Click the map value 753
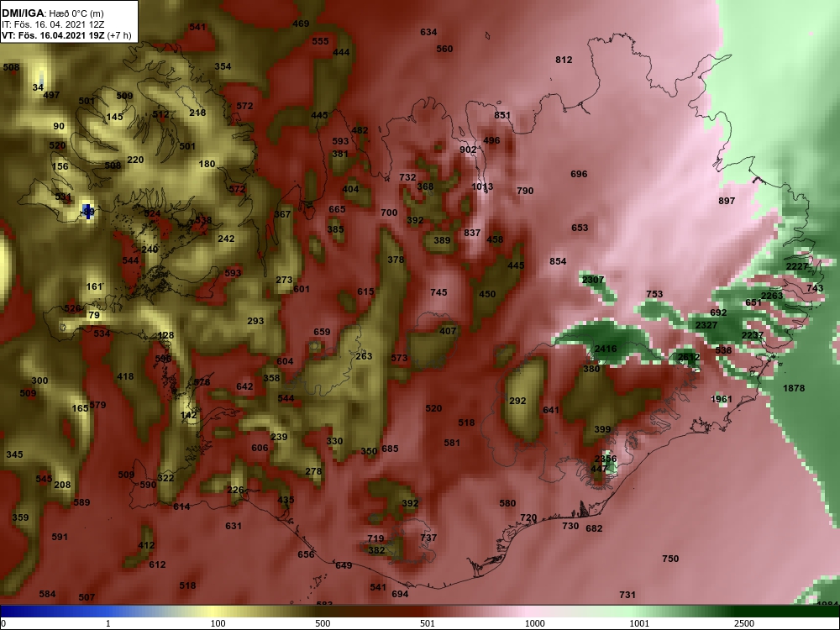 click(x=654, y=294)
